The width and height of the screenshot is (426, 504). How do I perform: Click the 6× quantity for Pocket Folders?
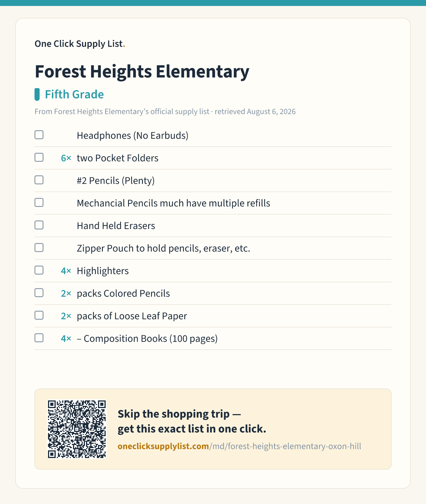click(66, 158)
